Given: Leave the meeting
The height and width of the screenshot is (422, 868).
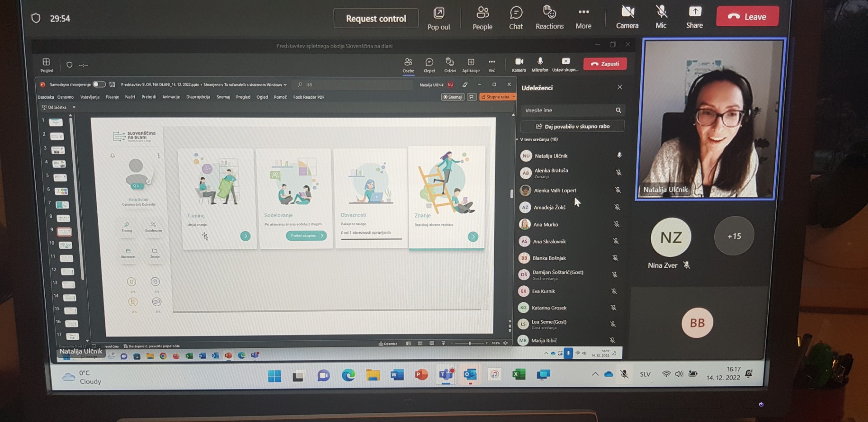Looking at the screenshot, I should pyautogui.click(x=747, y=17).
